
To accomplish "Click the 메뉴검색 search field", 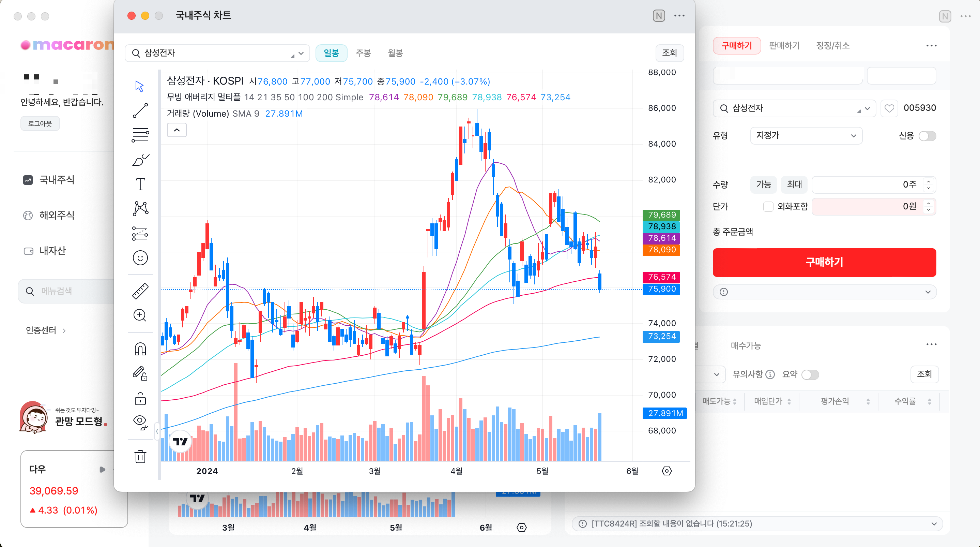I will pyautogui.click(x=66, y=291).
